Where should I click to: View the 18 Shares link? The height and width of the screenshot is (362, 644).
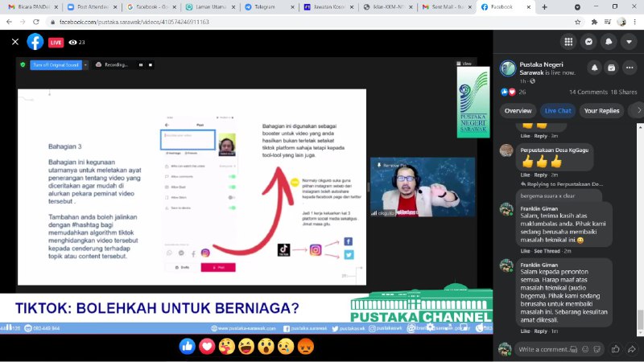[623, 92]
